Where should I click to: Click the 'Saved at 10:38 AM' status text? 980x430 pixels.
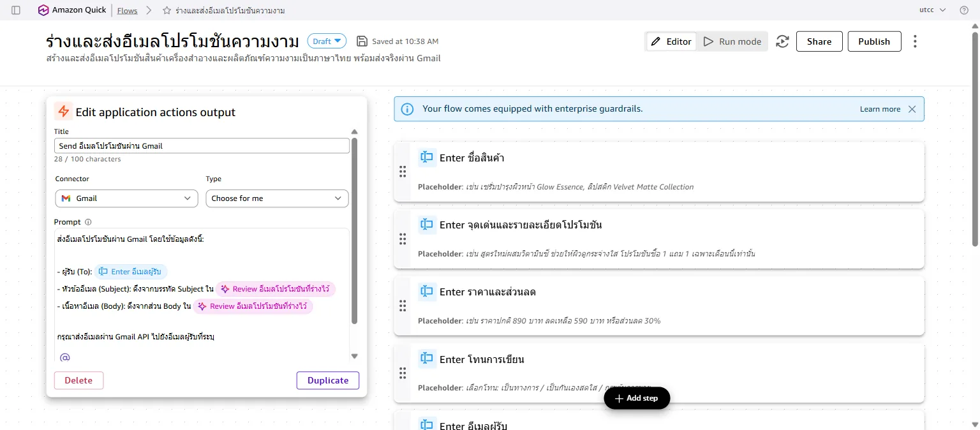click(x=405, y=41)
